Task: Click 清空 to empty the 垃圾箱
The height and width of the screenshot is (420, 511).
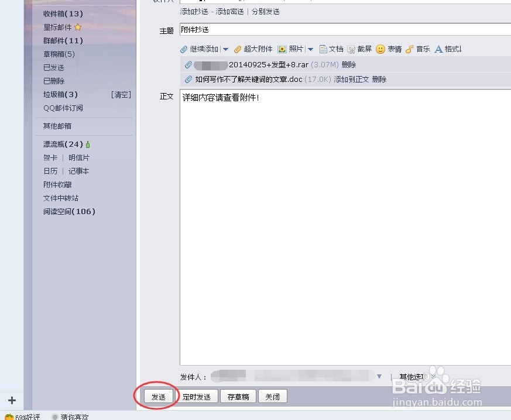Action: pyautogui.click(x=121, y=94)
